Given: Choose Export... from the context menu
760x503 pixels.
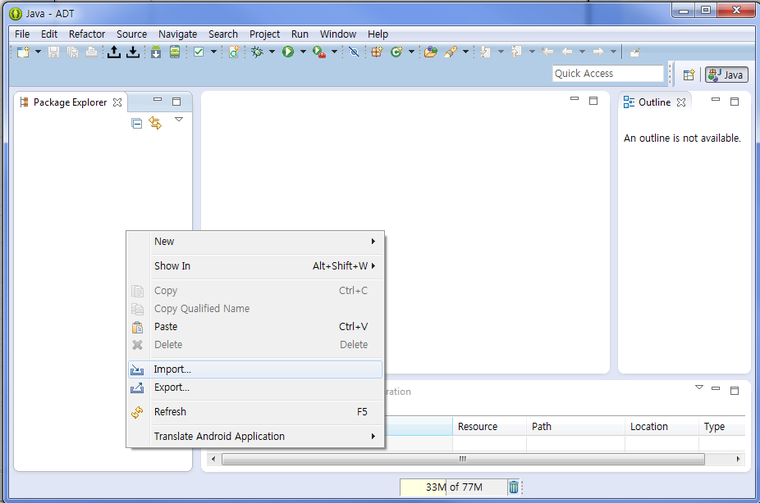Looking at the screenshot, I should [255, 388].
